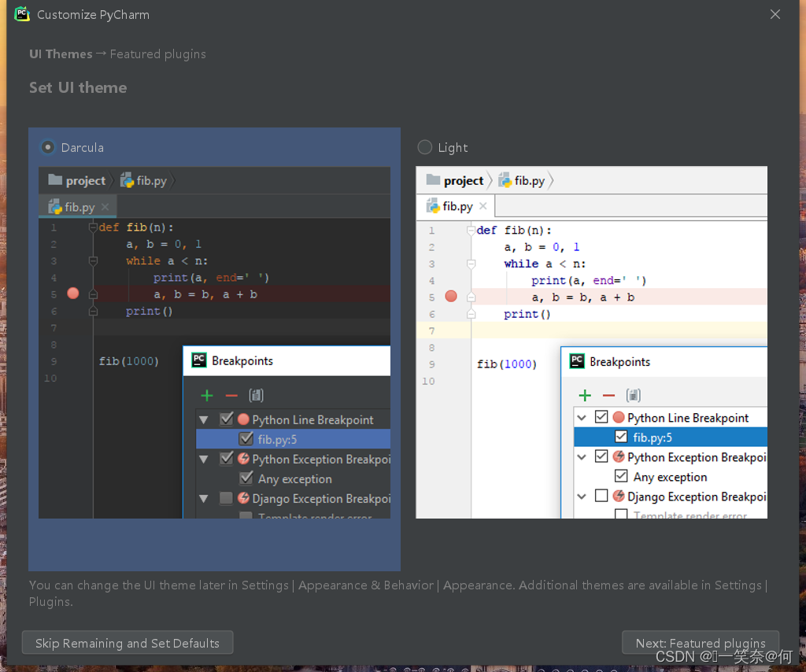Collapse Python Exception Breakpoint chevron in Light preview
Image resolution: width=806 pixels, height=672 pixels.
click(x=582, y=456)
